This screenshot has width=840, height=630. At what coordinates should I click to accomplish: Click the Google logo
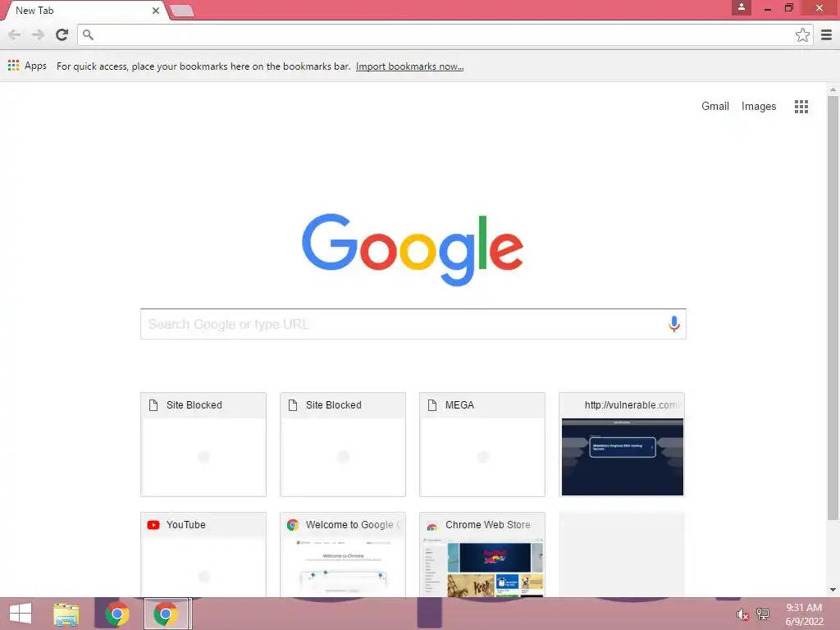[x=413, y=249]
